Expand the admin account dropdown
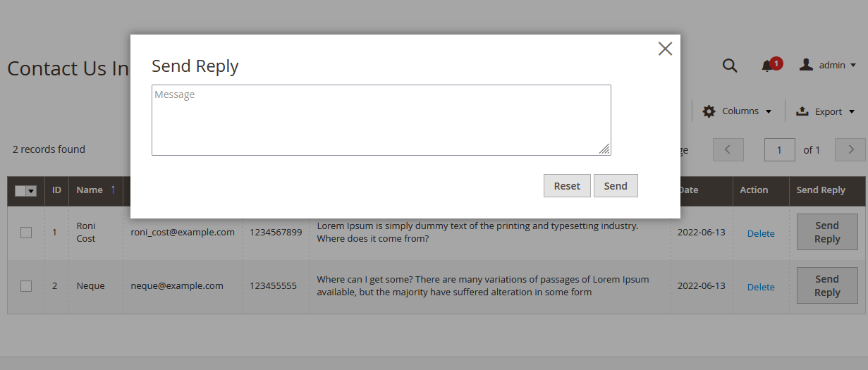Viewport: 868px width, 370px height. pos(853,66)
